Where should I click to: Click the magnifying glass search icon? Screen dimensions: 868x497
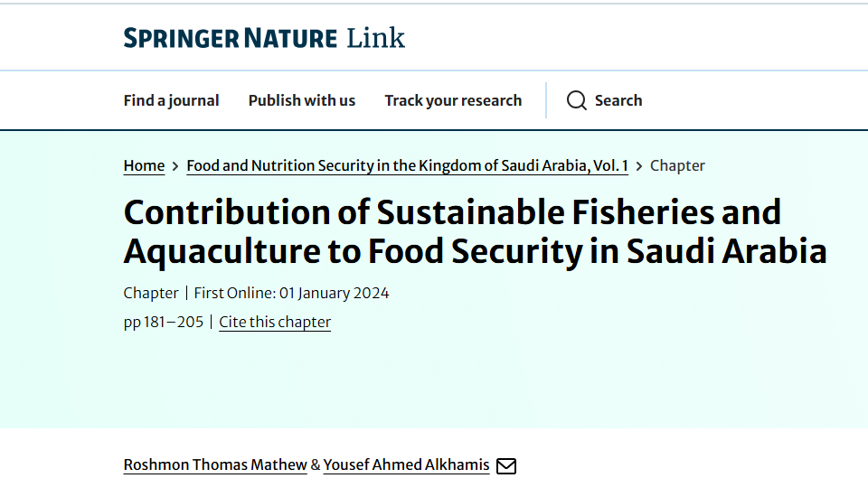[x=577, y=100]
